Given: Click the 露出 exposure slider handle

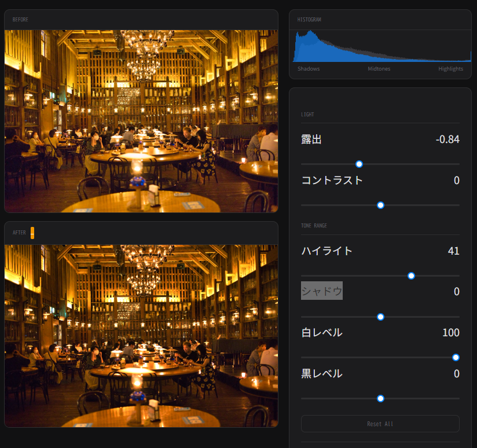Looking at the screenshot, I should coord(359,164).
